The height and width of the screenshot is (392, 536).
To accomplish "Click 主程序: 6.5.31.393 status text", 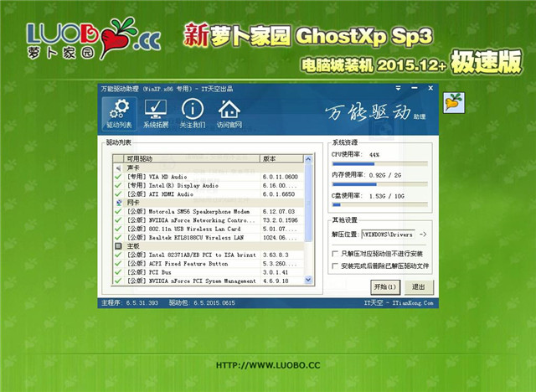I will [130, 303].
